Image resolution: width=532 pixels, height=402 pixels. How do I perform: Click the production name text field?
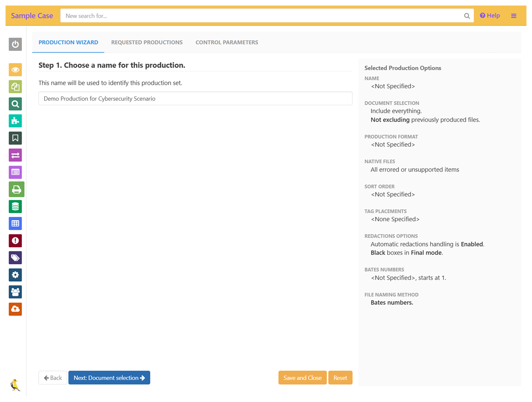pos(195,99)
